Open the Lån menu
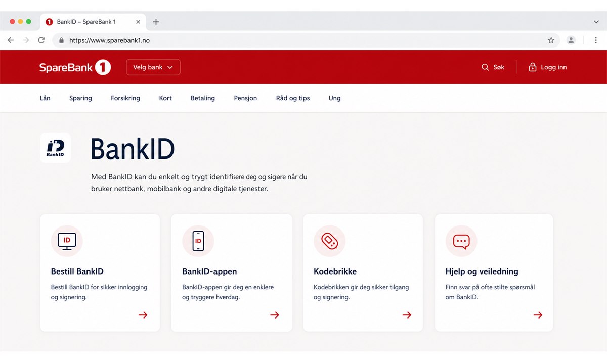The image size is (607, 364). tap(45, 98)
